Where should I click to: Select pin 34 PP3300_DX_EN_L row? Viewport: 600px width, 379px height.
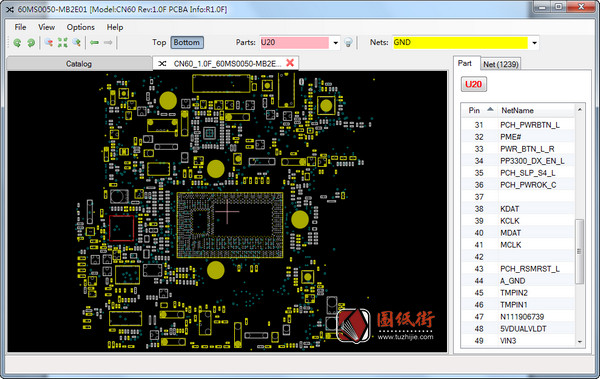pos(518,161)
